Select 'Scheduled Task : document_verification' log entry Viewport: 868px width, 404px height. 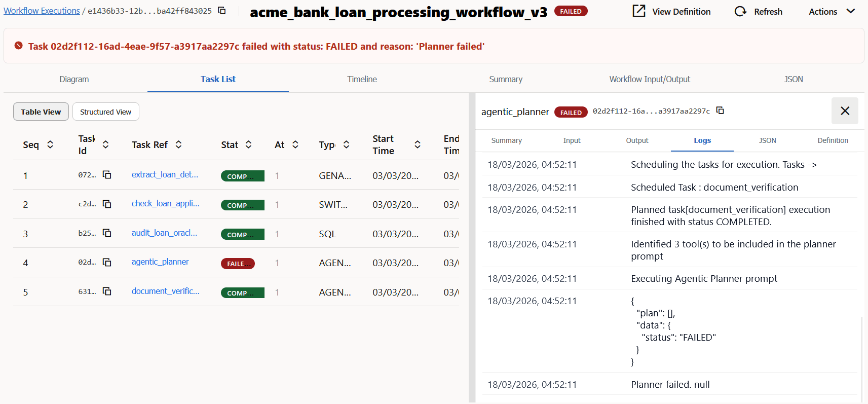pyautogui.click(x=669, y=187)
